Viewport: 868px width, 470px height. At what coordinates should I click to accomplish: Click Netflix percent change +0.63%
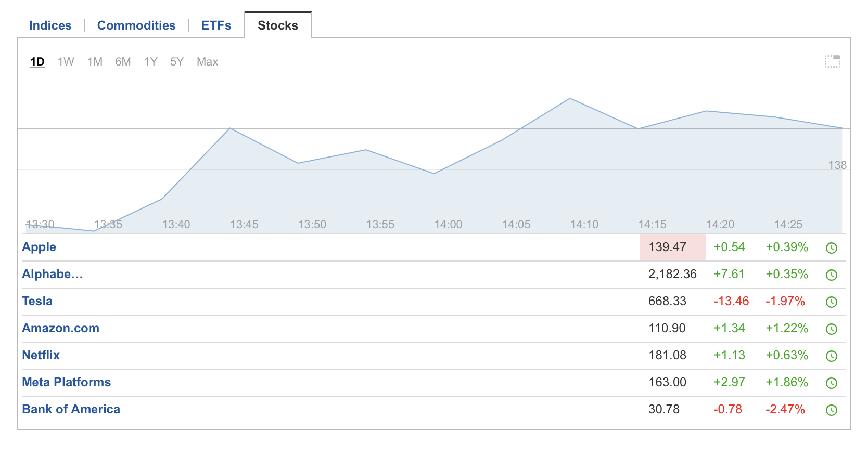coord(787,355)
